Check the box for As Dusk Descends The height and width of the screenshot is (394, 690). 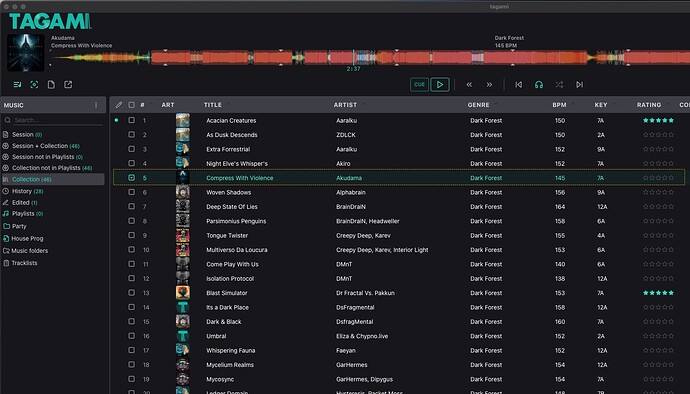pos(131,135)
